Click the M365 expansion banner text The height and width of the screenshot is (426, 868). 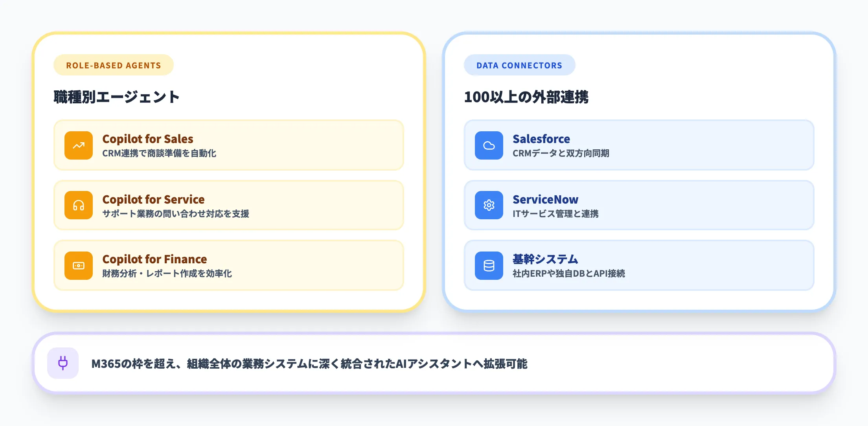pyautogui.click(x=310, y=364)
